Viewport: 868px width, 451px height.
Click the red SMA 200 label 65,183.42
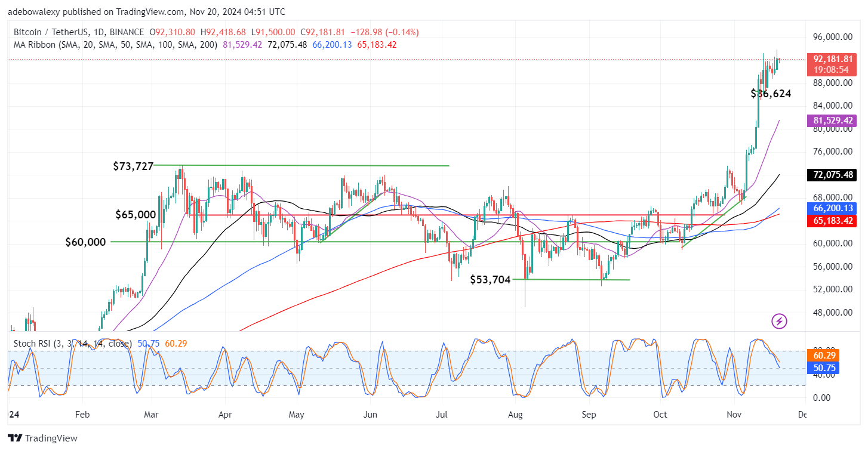pyautogui.click(x=832, y=220)
